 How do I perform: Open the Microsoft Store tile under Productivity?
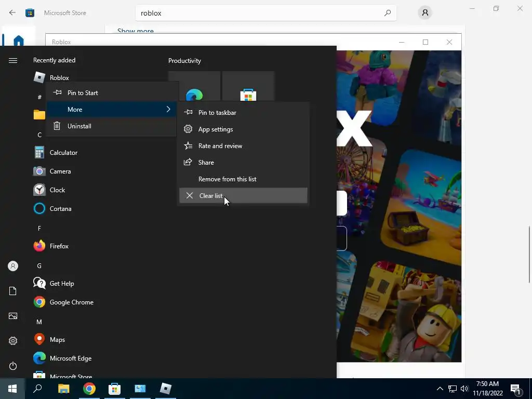(x=248, y=87)
